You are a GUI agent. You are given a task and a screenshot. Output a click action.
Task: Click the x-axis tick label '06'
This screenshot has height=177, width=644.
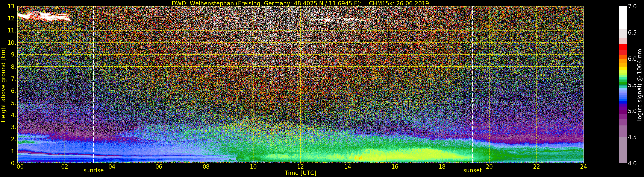(159, 166)
